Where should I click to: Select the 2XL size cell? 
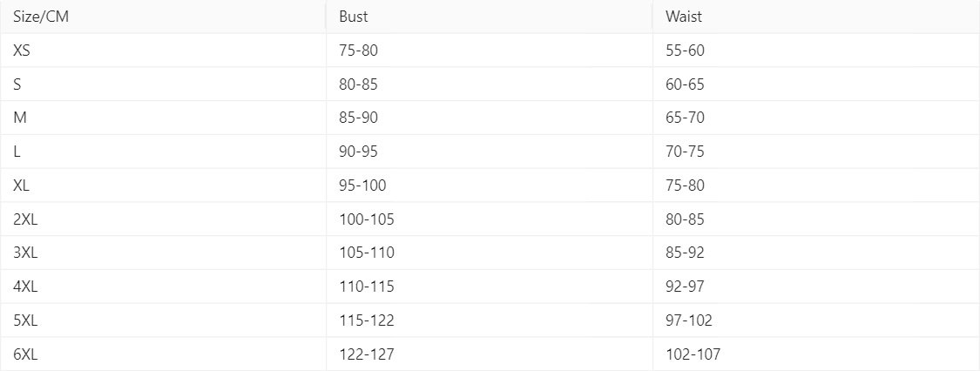point(27,219)
